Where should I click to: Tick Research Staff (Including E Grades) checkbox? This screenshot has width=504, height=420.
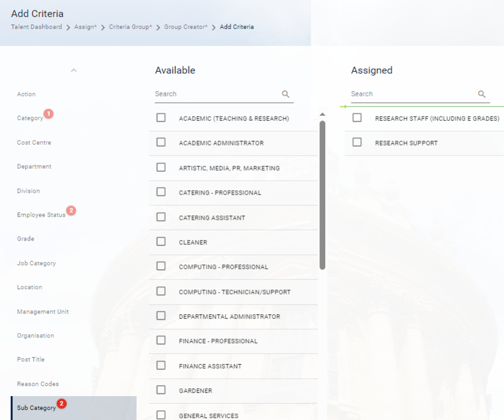(x=357, y=118)
